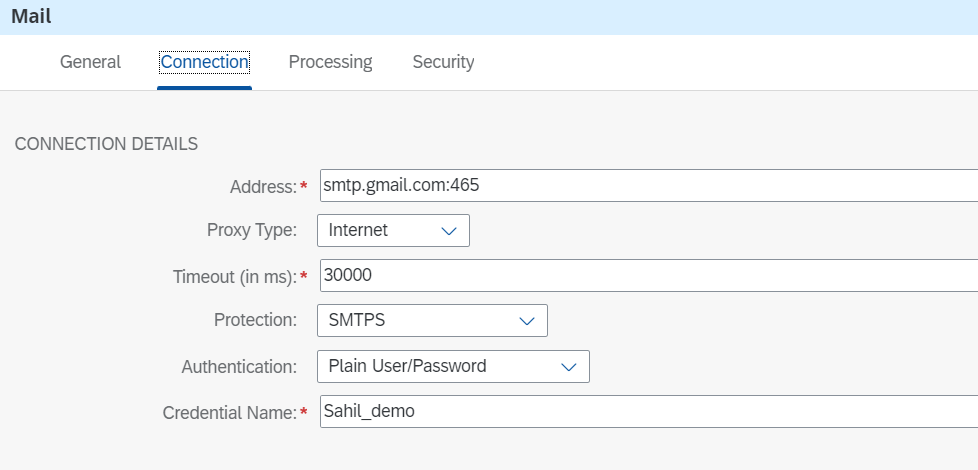
Task: Click the Timeout (in ms) label
Action: (x=235, y=277)
